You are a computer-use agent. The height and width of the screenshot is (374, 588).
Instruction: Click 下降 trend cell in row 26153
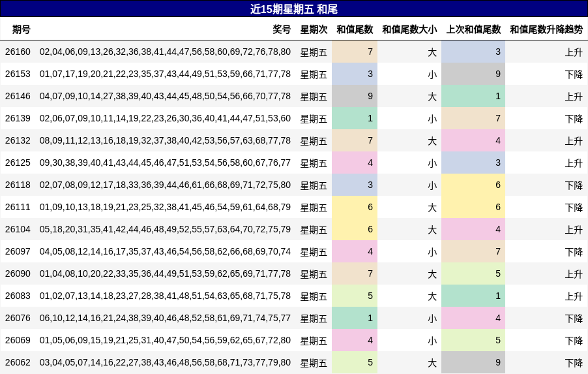(x=546, y=74)
